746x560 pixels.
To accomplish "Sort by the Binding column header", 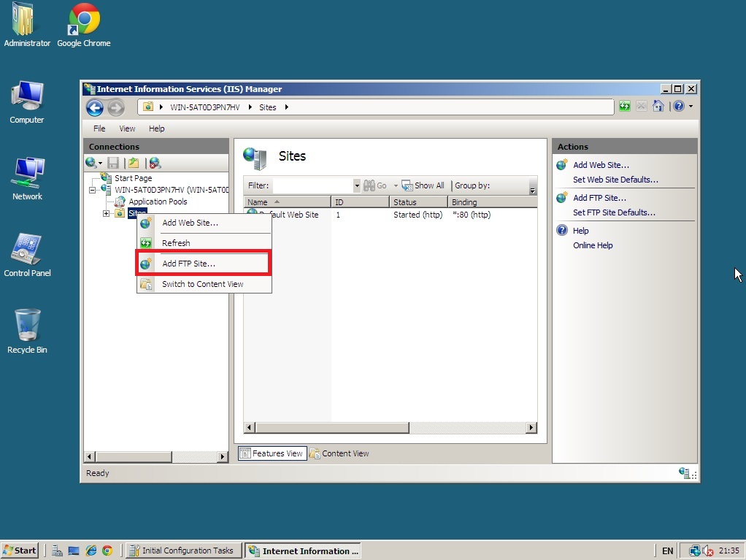I will pos(493,202).
